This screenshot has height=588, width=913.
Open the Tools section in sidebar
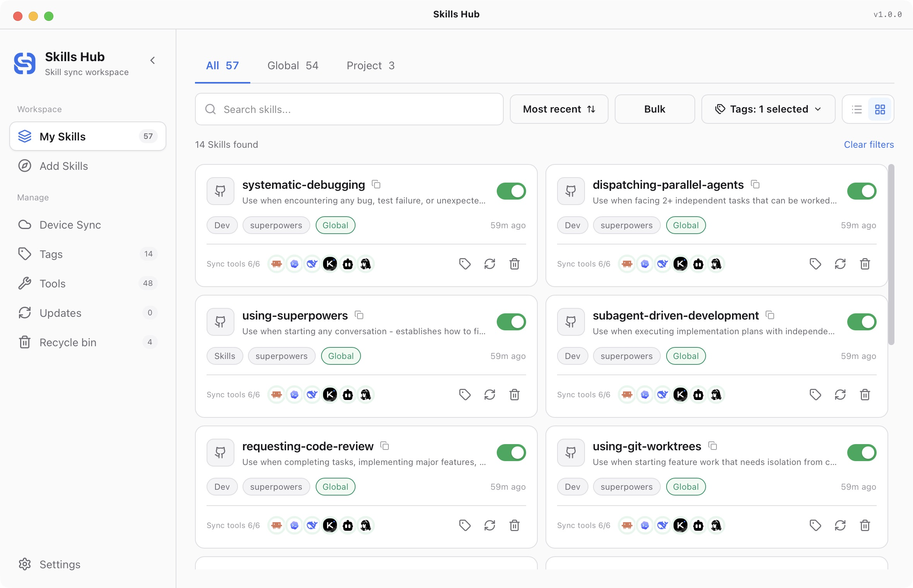click(88, 284)
